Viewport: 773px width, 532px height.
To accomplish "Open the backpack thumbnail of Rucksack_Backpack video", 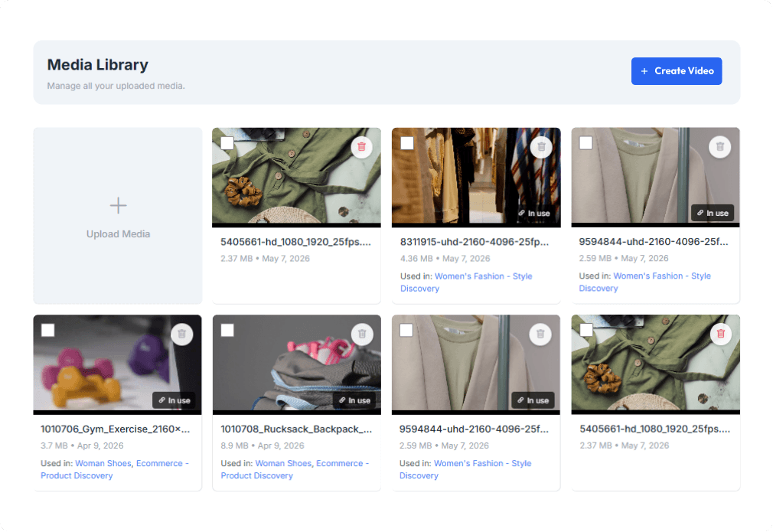I will click(x=297, y=364).
